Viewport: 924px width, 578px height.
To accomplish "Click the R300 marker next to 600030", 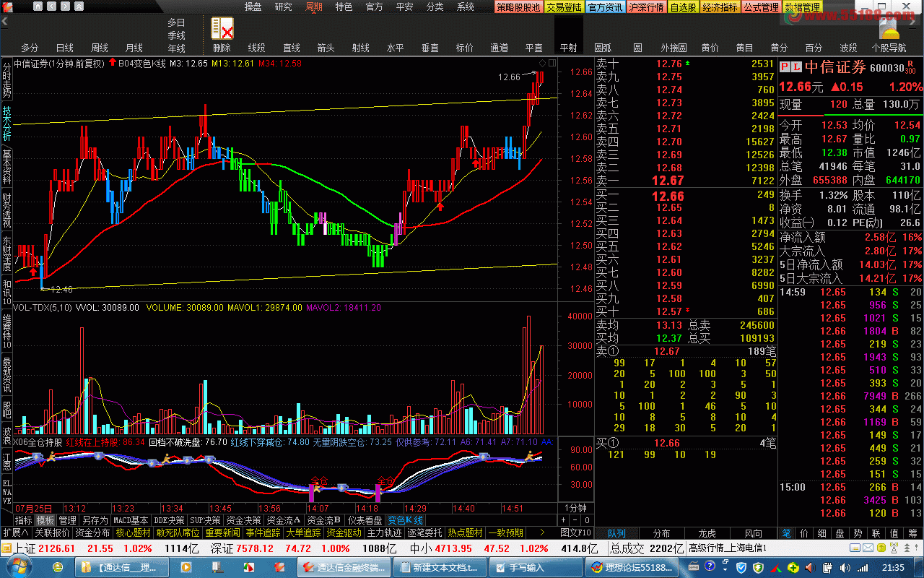I will click(911, 68).
